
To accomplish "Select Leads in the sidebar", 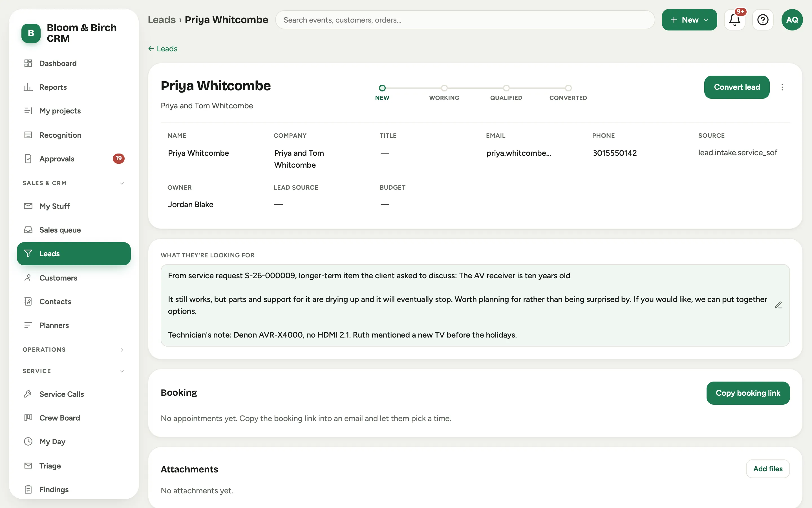I will coord(74,254).
